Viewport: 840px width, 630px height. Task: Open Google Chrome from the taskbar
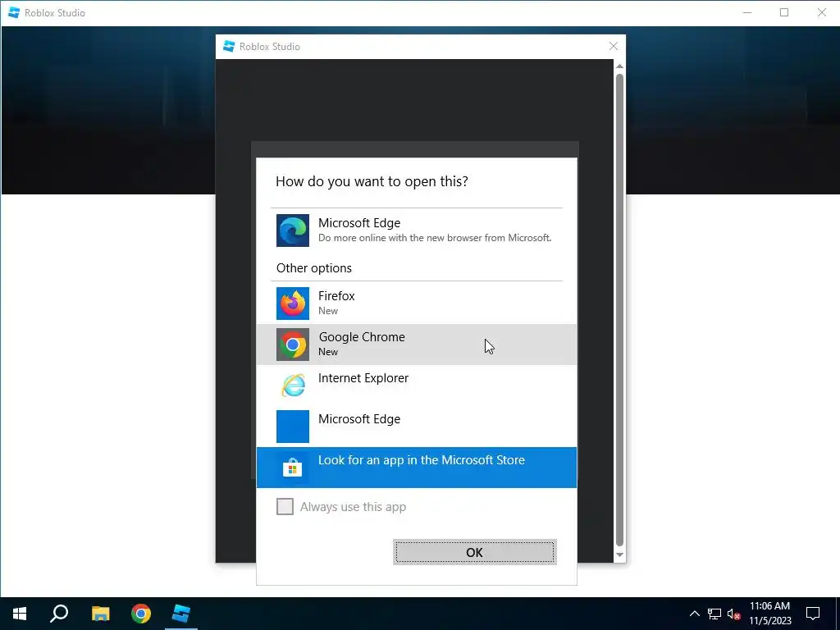[141, 614]
